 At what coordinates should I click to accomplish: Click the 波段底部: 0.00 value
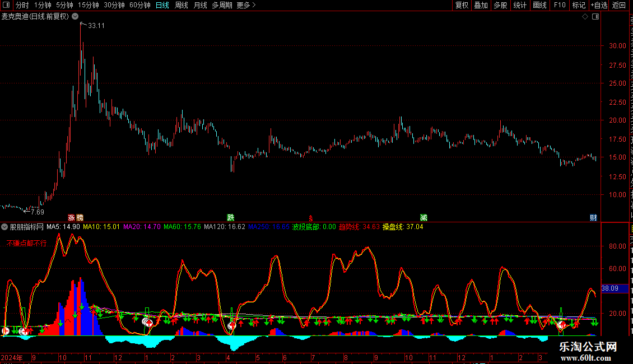point(314,227)
